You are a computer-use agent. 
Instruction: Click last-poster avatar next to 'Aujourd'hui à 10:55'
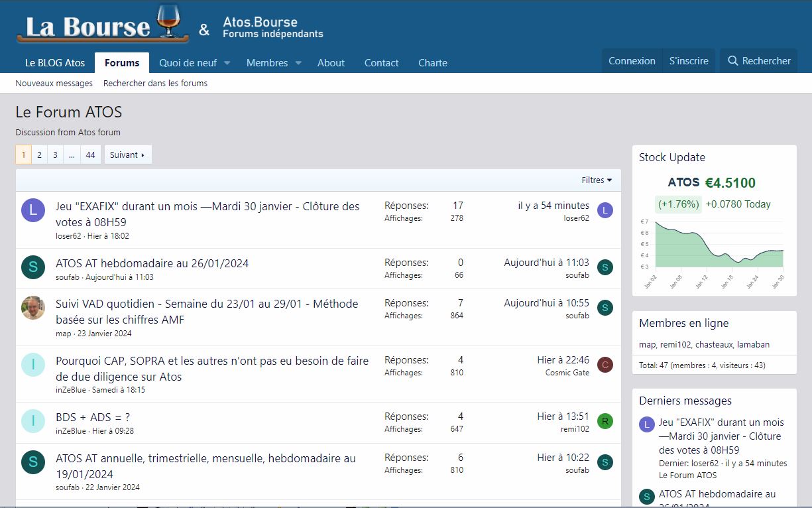click(x=605, y=308)
